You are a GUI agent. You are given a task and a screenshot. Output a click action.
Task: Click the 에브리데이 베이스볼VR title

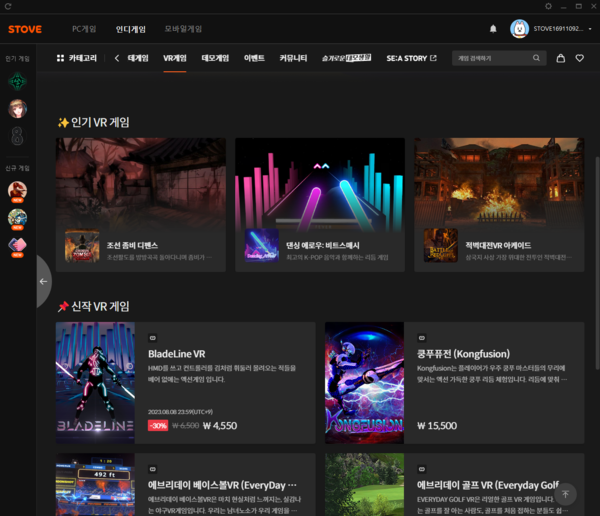222,485
